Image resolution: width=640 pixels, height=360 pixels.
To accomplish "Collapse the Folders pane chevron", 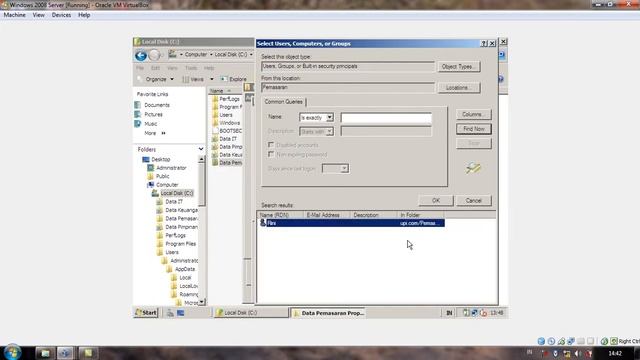I will (201, 149).
